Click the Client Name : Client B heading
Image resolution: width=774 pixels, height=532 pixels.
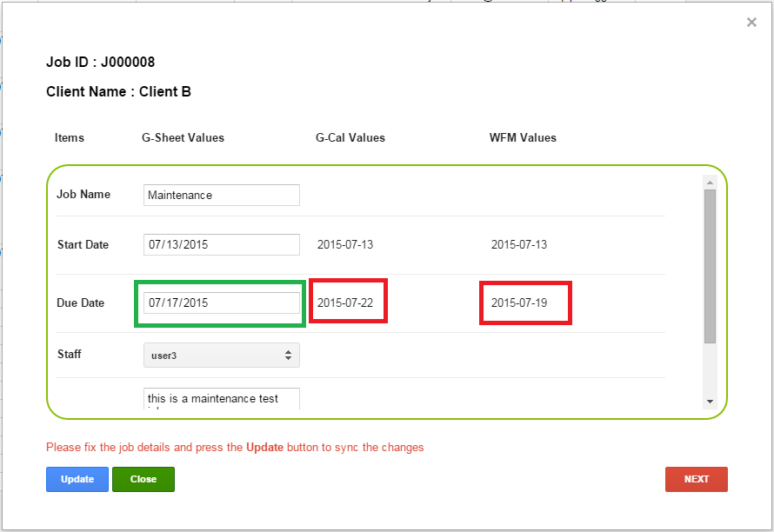click(118, 92)
